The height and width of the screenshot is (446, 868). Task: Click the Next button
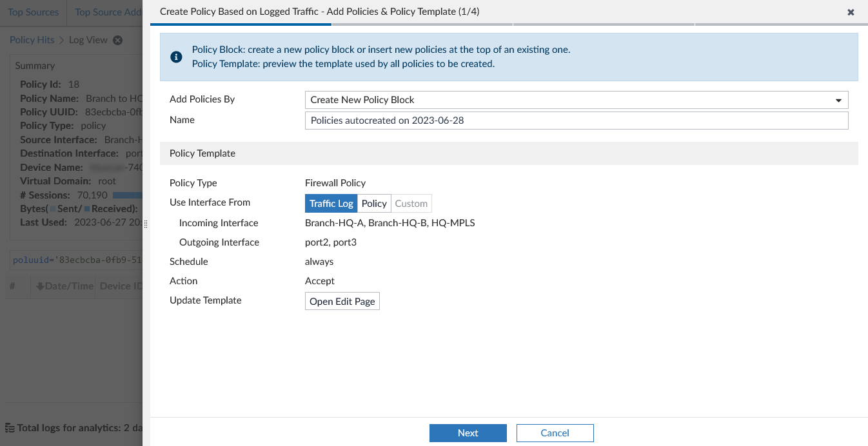pyautogui.click(x=468, y=433)
